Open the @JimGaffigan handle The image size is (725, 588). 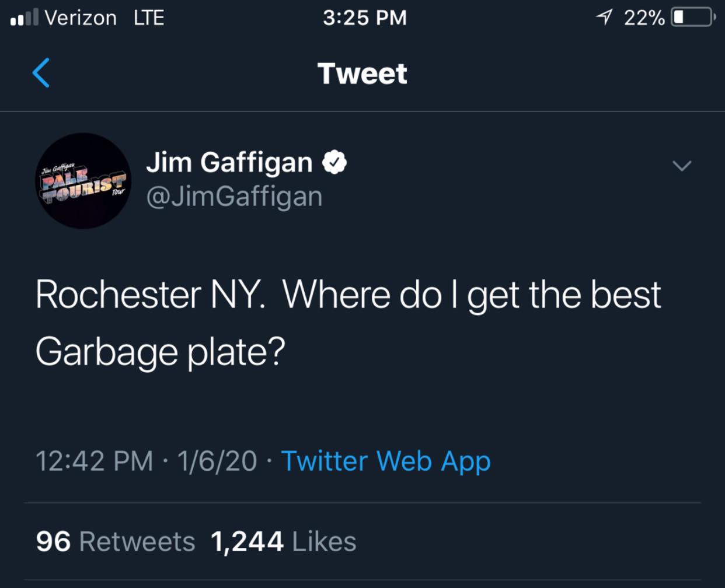pyautogui.click(x=234, y=197)
